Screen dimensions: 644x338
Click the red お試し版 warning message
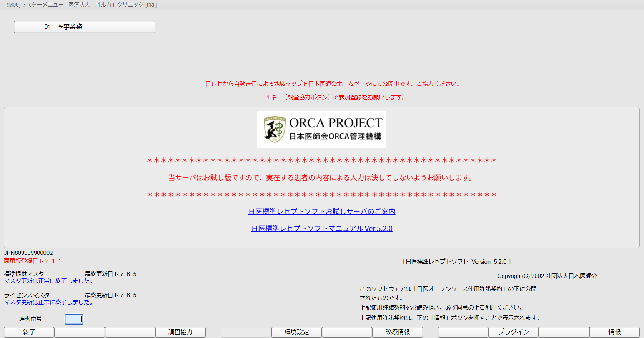pyautogui.click(x=321, y=177)
